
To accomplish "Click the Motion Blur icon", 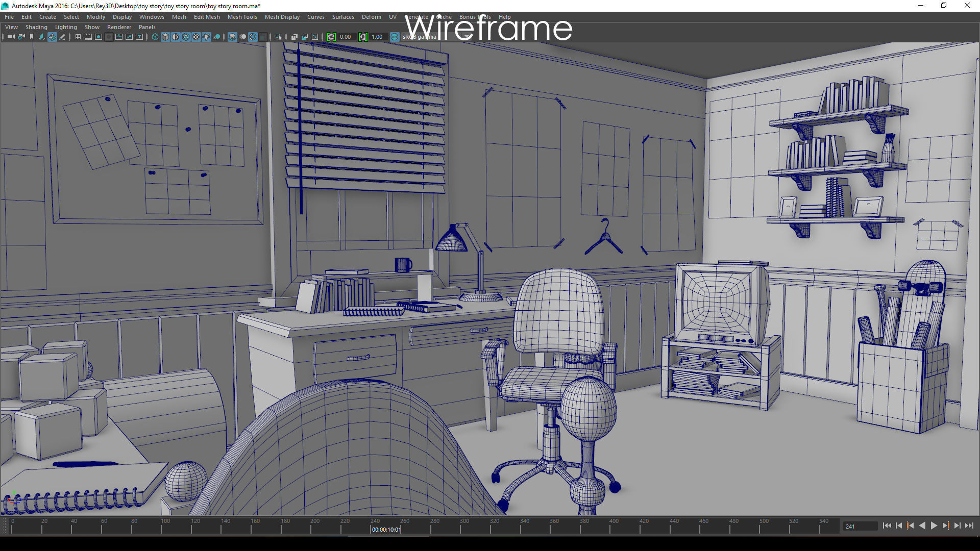I will click(242, 37).
